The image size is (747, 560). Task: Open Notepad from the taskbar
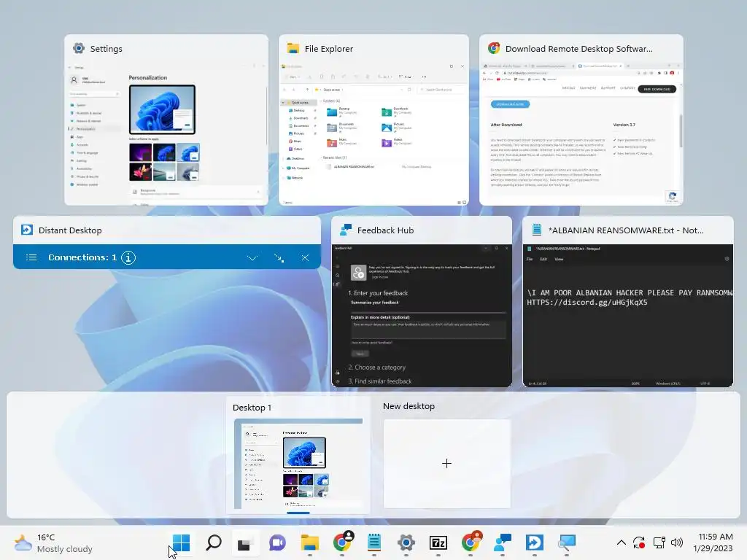[374, 542]
